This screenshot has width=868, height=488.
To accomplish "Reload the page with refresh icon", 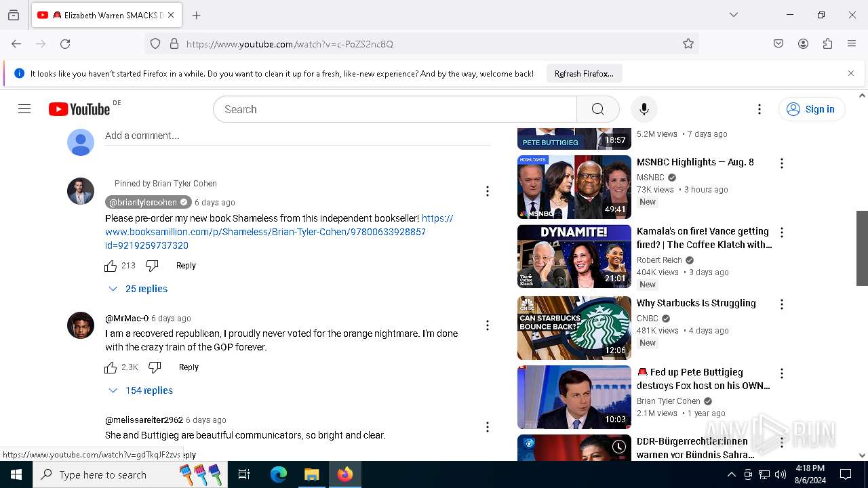I will click(x=65, y=43).
